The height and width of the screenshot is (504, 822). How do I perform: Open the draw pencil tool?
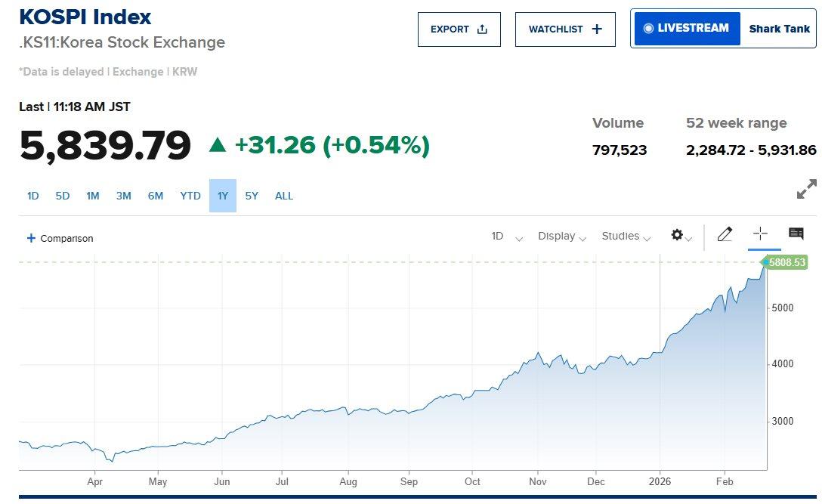point(725,234)
